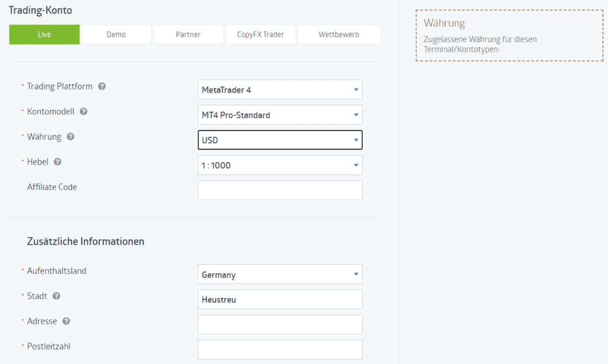Click inside the Affiliate Code field

coord(280,189)
